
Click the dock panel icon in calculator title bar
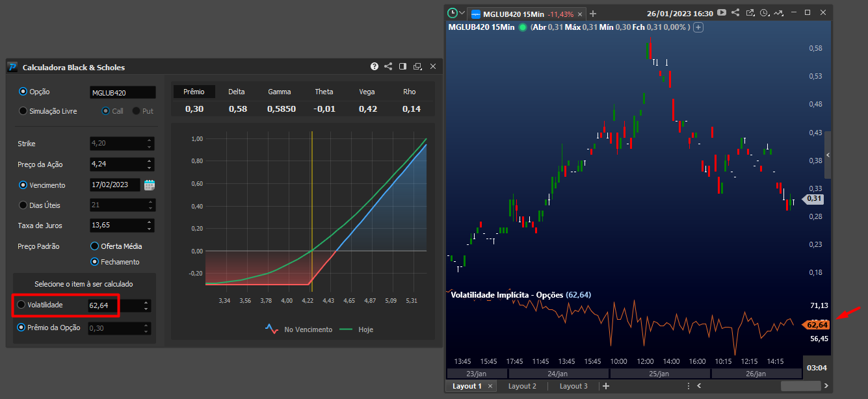tap(402, 66)
